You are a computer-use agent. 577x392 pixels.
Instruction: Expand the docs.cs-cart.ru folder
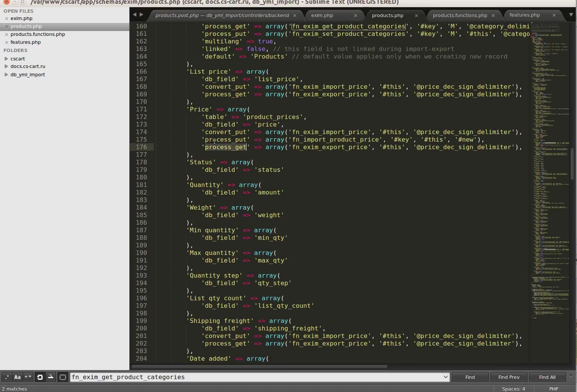(x=6, y=66)
